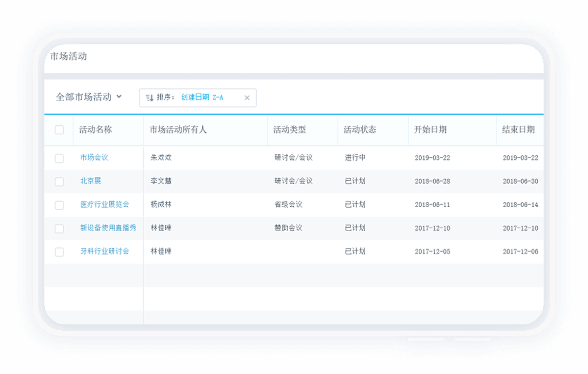Open the 牙科行业研讨会 record
The height and width of the screenshot is (374, 588).
click(105, 251)
